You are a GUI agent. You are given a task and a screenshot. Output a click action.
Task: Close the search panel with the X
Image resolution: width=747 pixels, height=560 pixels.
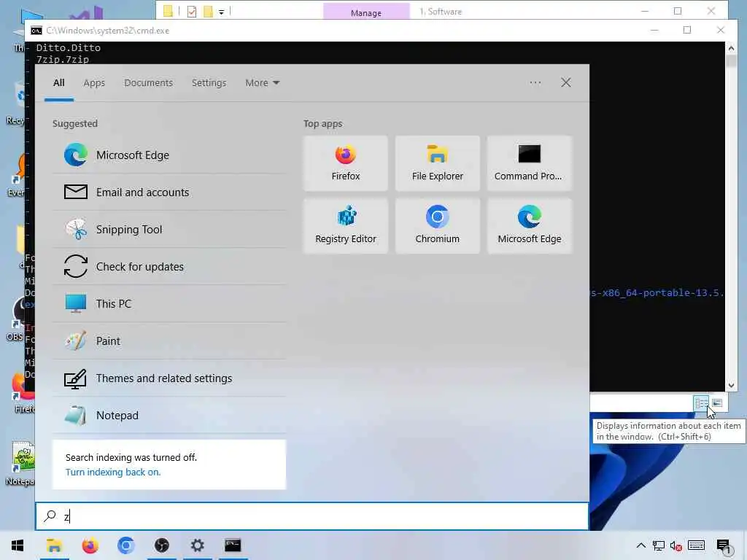(565, 83)
